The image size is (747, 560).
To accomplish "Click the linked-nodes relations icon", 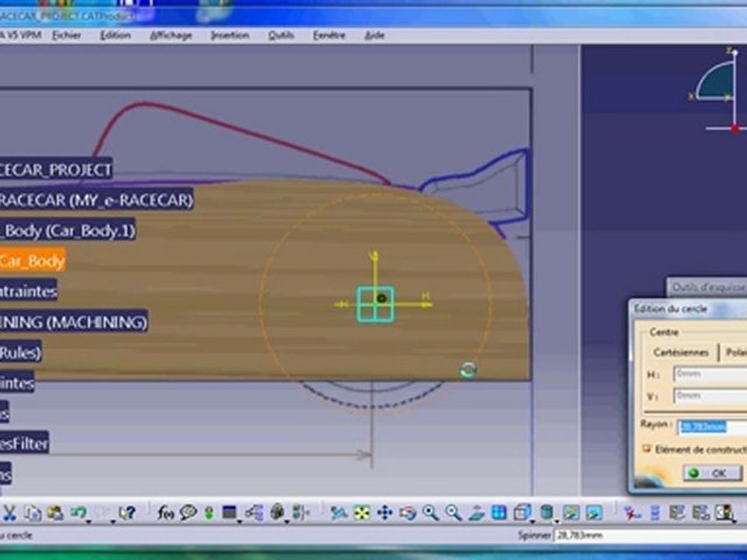I will [254, 513].
